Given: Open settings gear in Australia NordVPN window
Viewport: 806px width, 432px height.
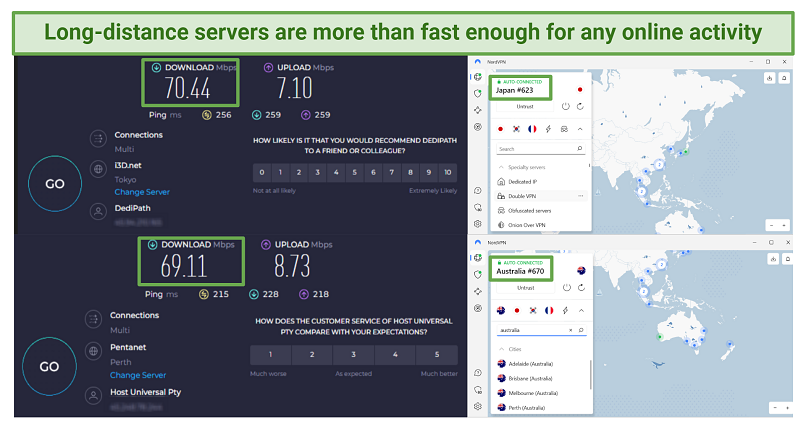Looking at the screenshot, I should pos(478,406).
